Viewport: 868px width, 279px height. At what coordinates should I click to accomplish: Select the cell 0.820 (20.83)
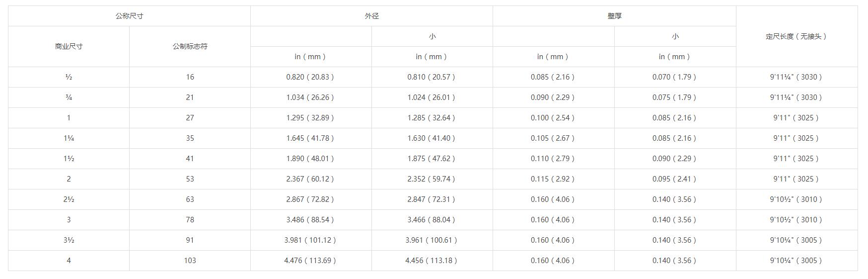(310, 77)
